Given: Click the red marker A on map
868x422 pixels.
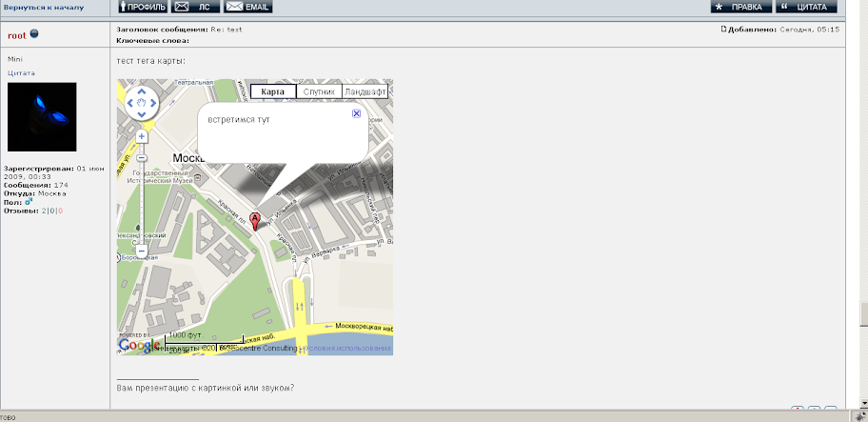Looking at the screenshot, I should click(255, 220).
